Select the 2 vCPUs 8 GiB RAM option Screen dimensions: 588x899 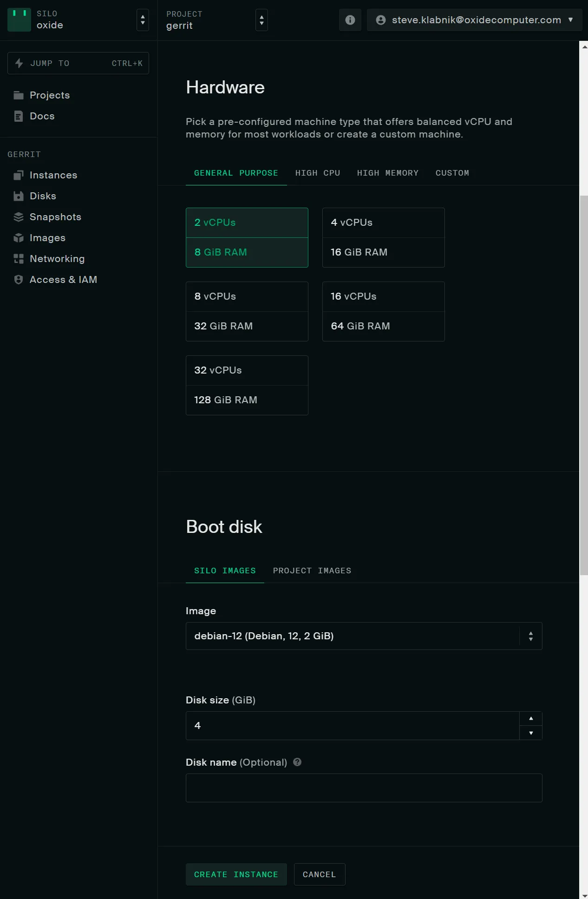[247, 237]
